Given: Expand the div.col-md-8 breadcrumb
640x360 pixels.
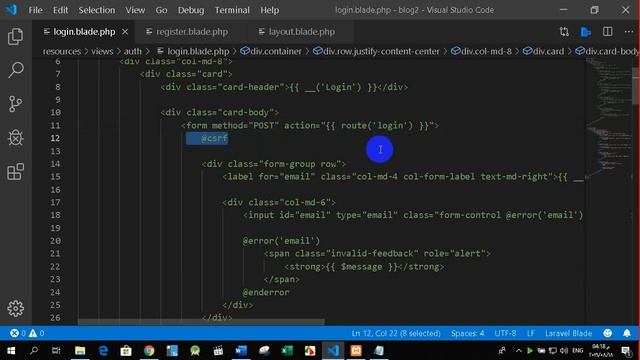Looking at the screenshot, I should [481, 51].
